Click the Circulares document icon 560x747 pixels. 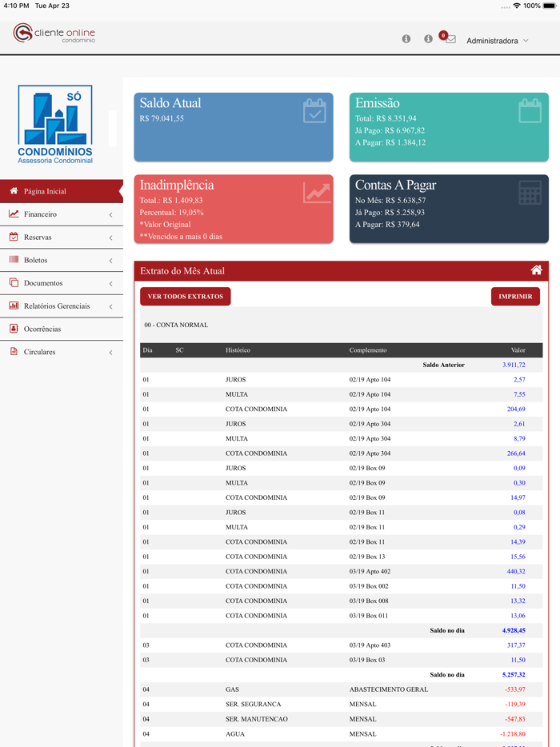click(x=14, y=352)
